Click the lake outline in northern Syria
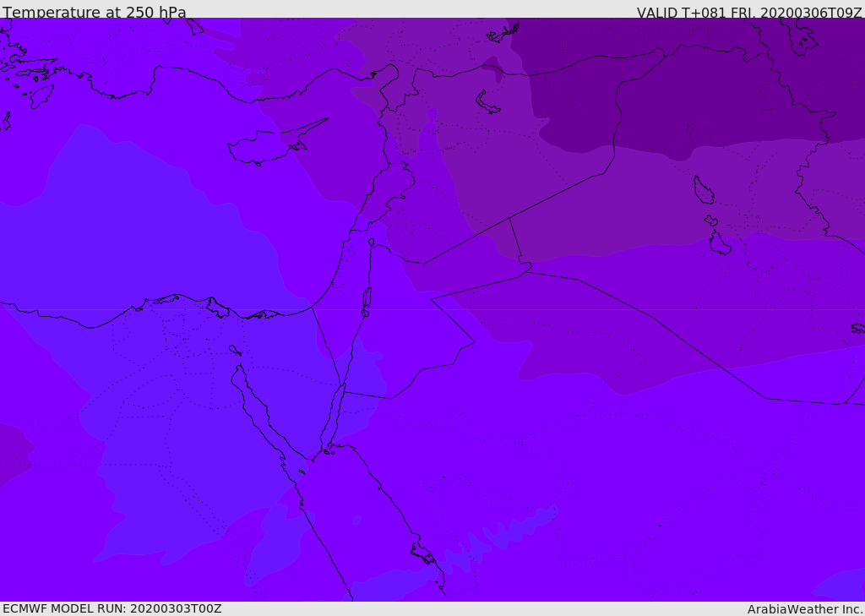865x616 pixels. pos(487,102)
